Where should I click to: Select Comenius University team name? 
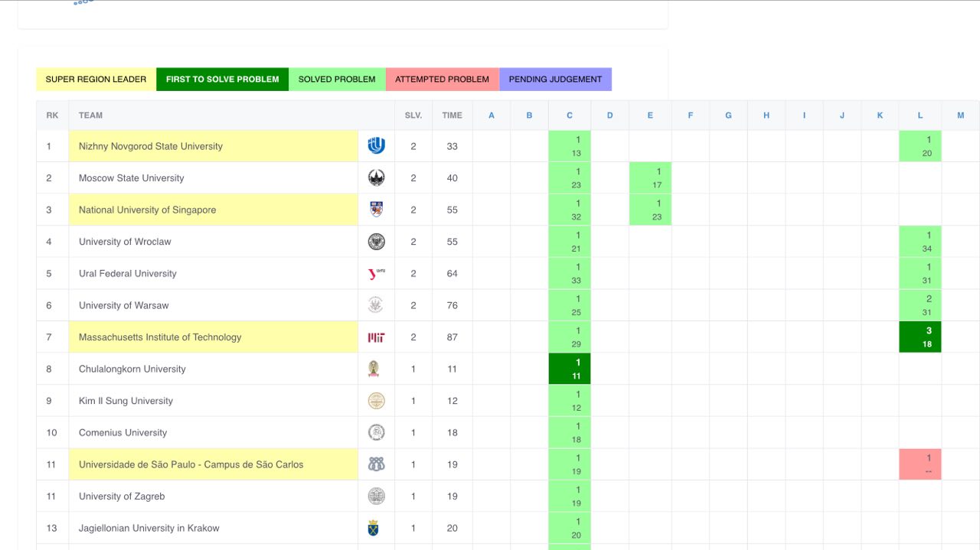pyautogui.click(x=122, y=432)
